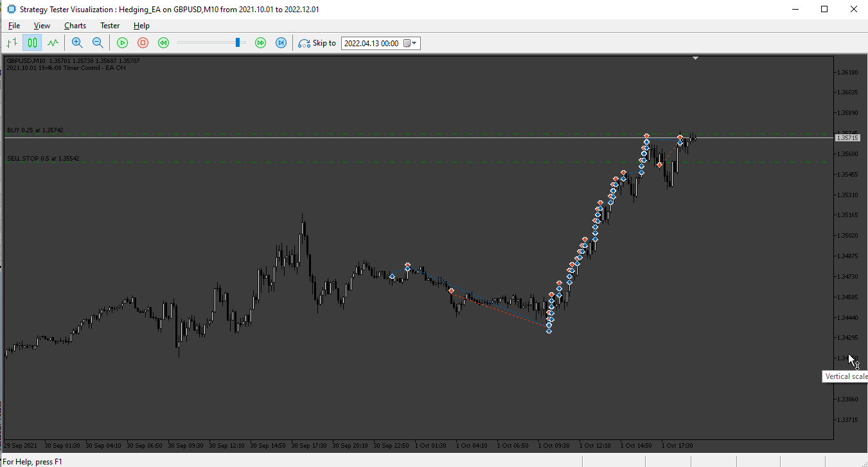Click the 1.33715 price scale label
This screenshot has width=868, height=467.
coord(849,420)
